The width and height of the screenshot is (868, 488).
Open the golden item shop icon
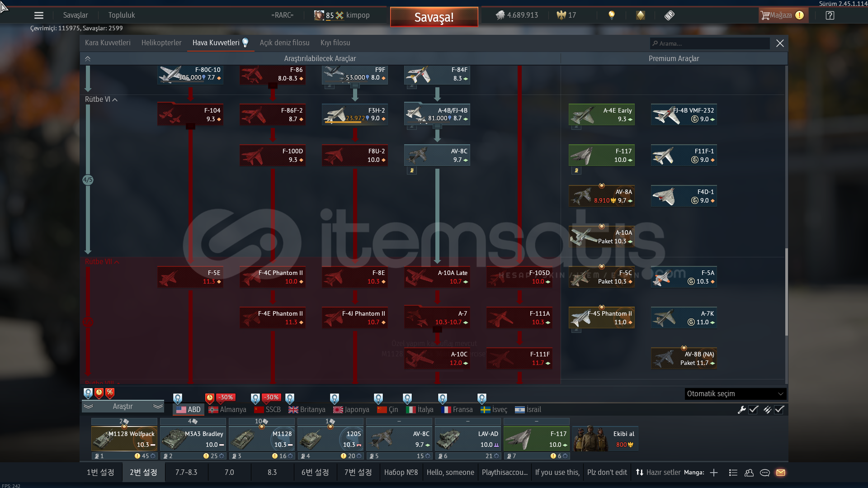pyautogui.click(x=641, y=15)
